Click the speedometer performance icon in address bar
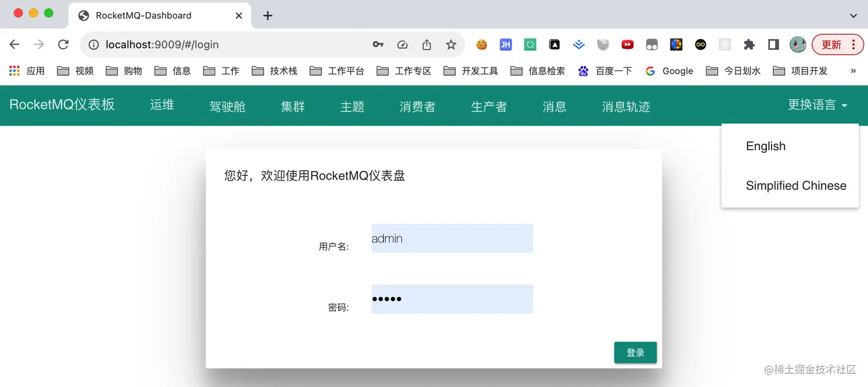This screenshot has width=868, height=387. [402, 45]
